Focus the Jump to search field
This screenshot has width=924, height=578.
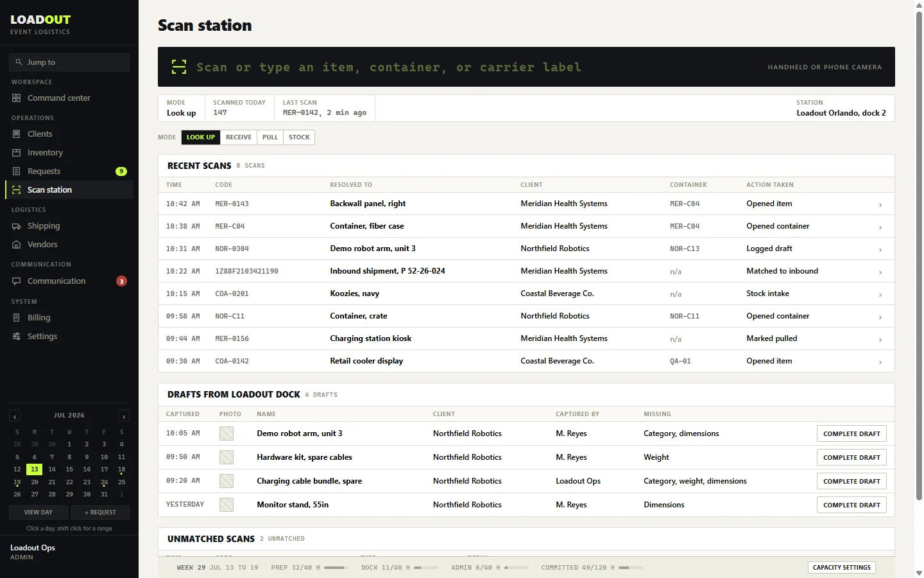tap(69, 62)
